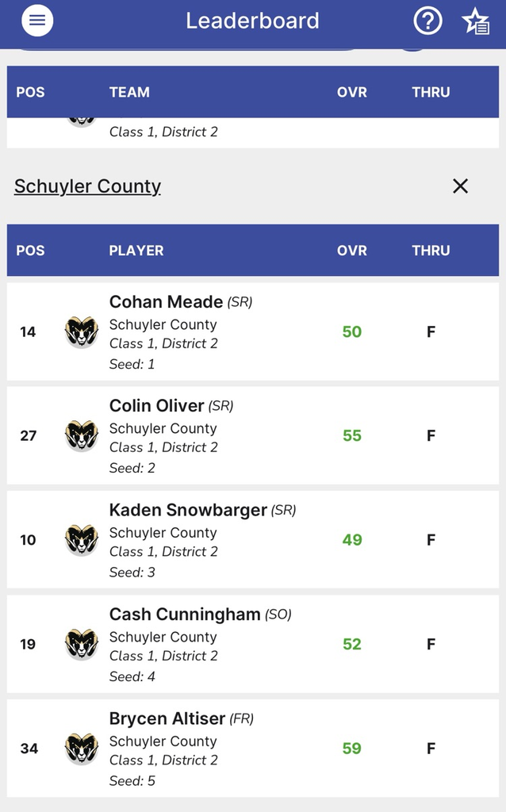Close the Schuyler County team panel

[460, 186]
